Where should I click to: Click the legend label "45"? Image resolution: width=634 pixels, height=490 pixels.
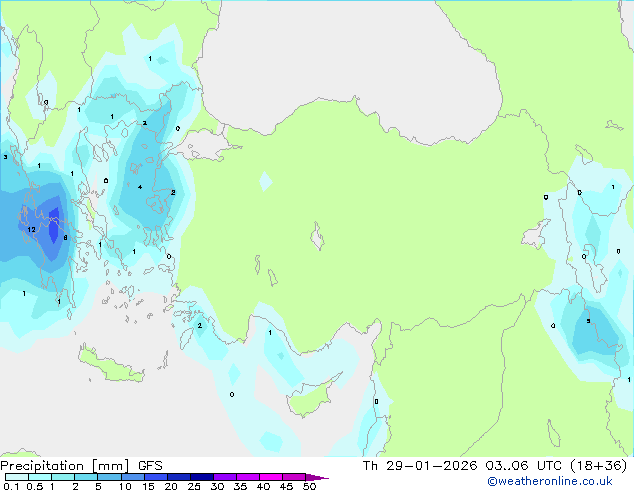click(x=286, y=486)
